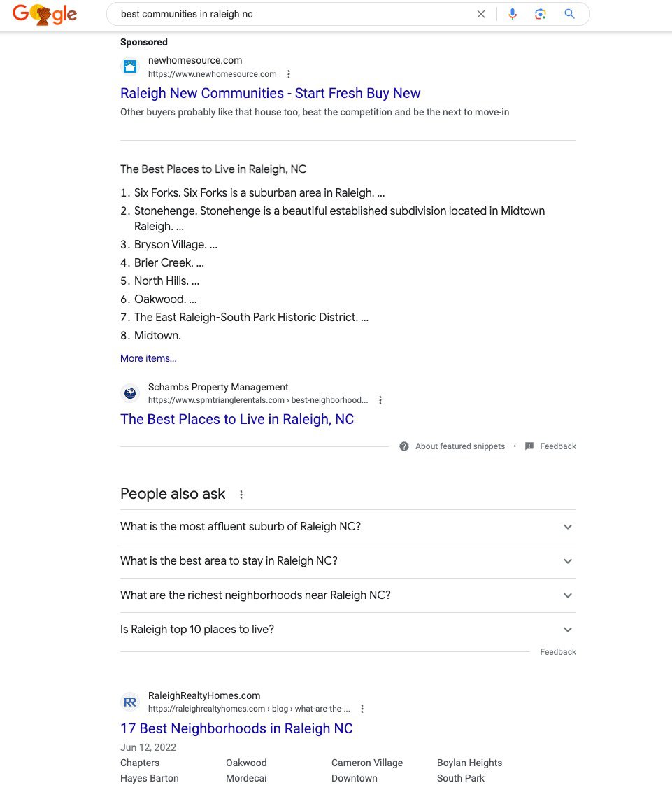Expand 'best area to stay in Raleigh' question

348,561
